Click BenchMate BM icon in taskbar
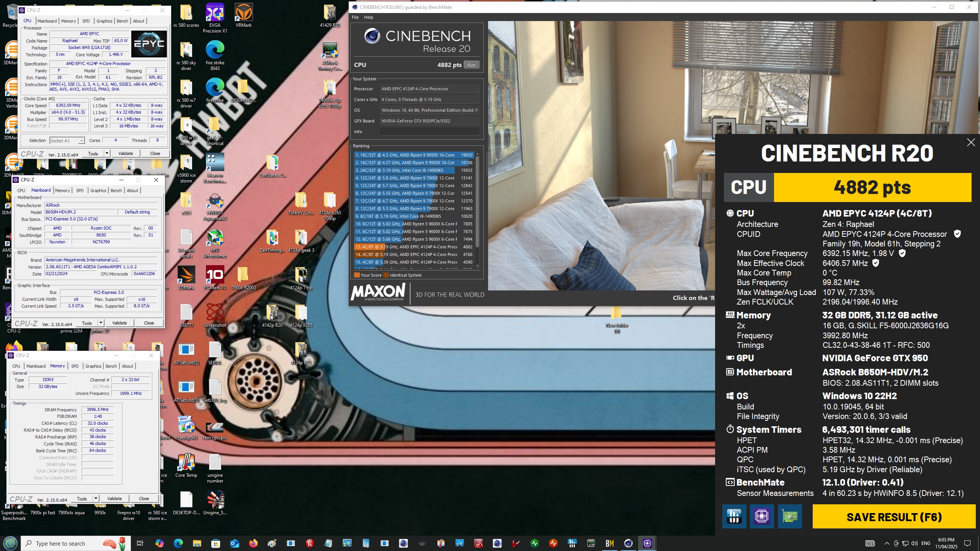The height and width of the screenshot is (551, 980). 609,543
